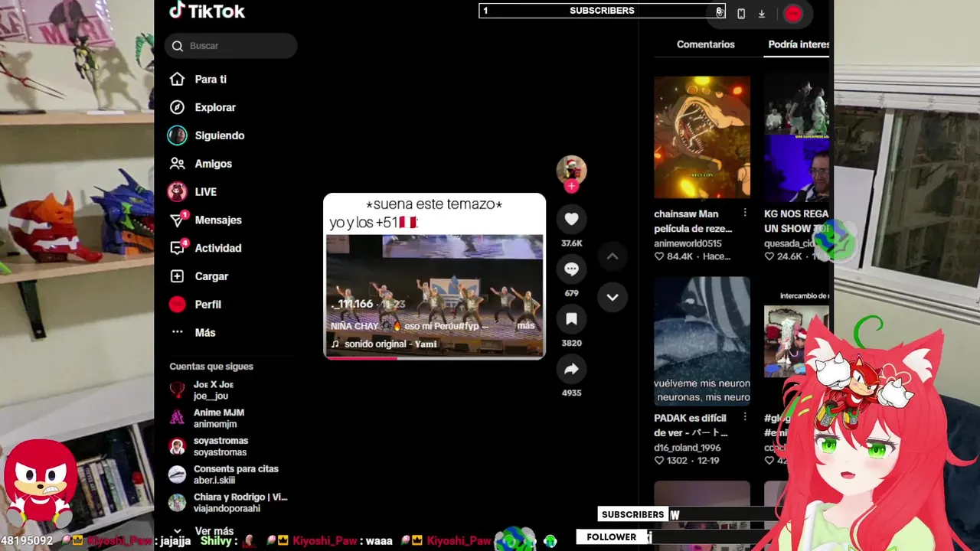This screenshot has height=551, width=980.
Task: Open quesada_cid author link
Action: [789, 244]
